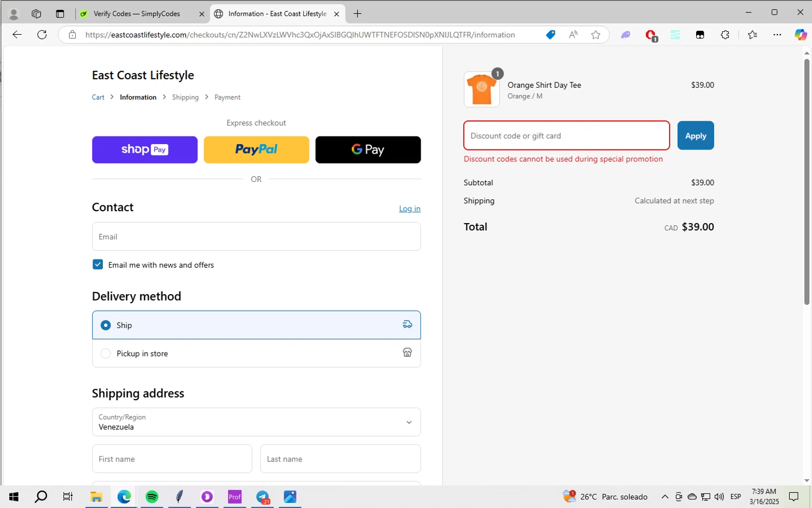Image resolution: width=812 pixels, height=508 pixels.
Task: Open Spotify from the taskbar
Action: [152, 497]
